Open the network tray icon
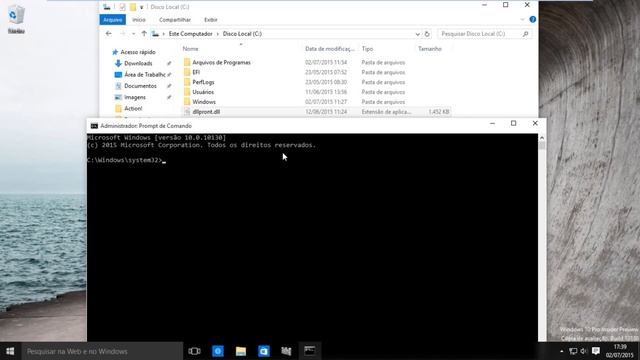The width and height of the screenshot is (640, 360). (573, 351)
